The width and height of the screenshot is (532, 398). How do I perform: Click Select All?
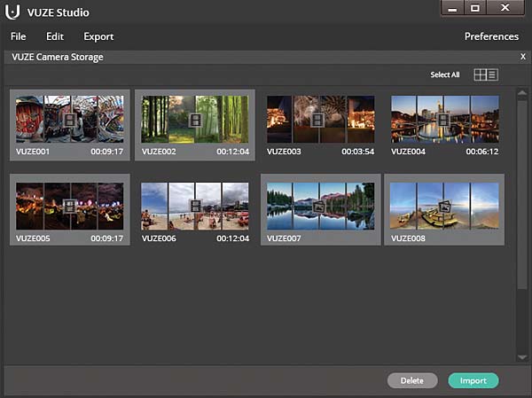pyautogui.click(x=445, y=74)
